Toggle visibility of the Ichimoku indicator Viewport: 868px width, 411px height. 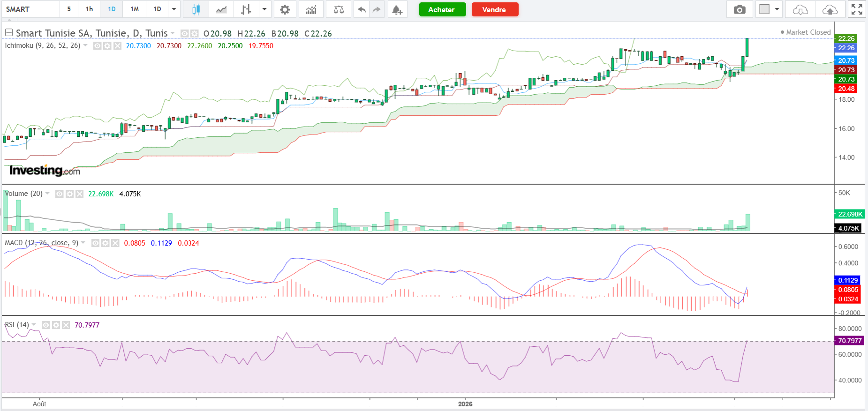click(98, 46)
